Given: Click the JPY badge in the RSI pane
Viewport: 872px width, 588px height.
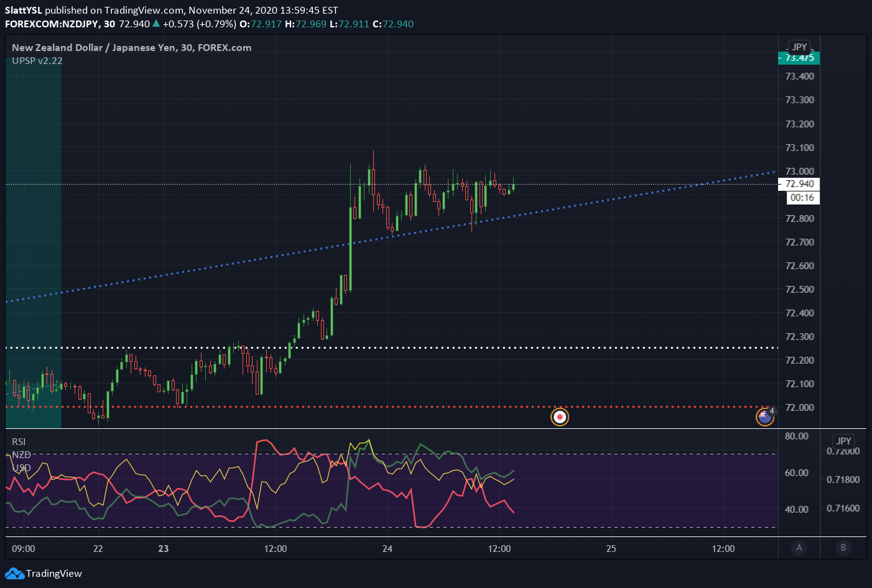Looking at the screenshot, I should tap(844, 441).
